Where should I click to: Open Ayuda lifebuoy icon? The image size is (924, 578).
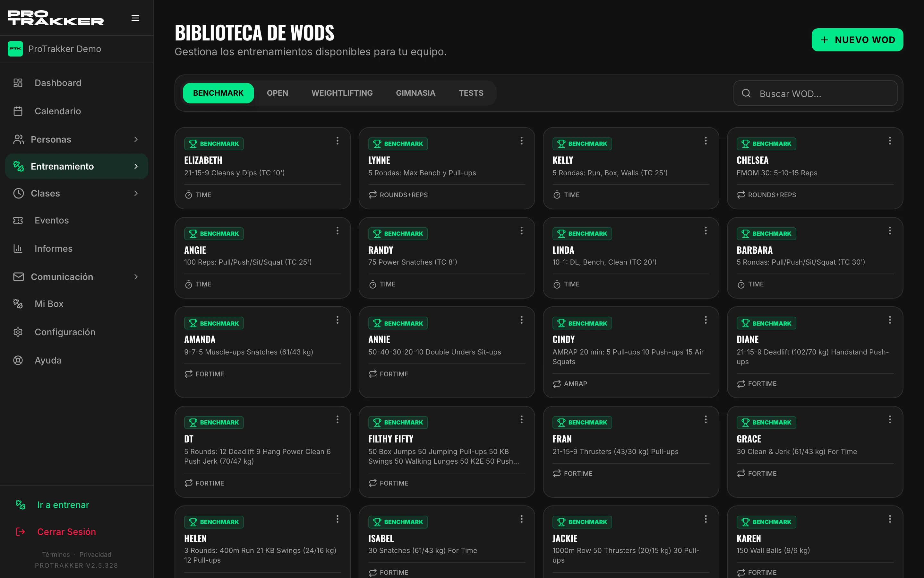click(18, 360)
